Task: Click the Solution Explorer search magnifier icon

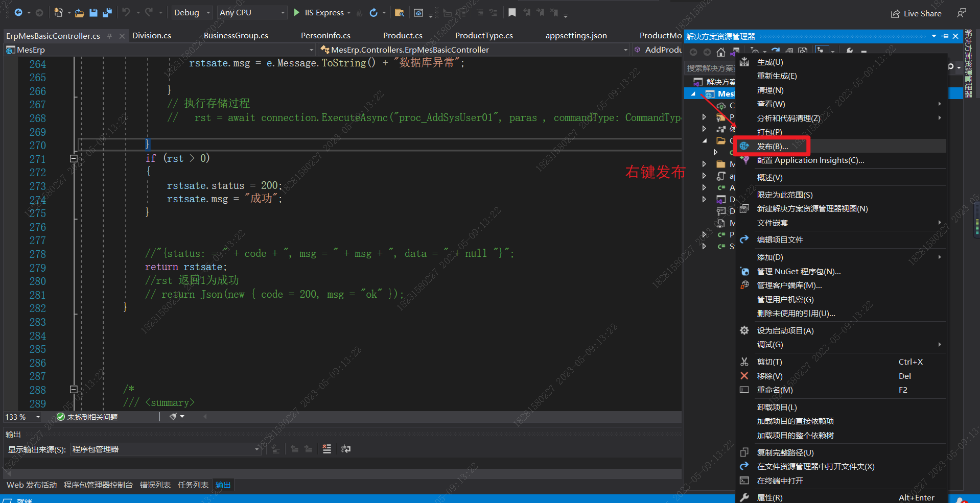Action: pos(950,67)
